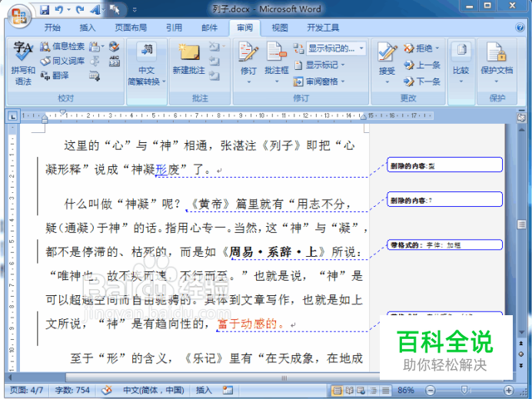Toggle the 审阅窗格 reviewing pane

316,81
